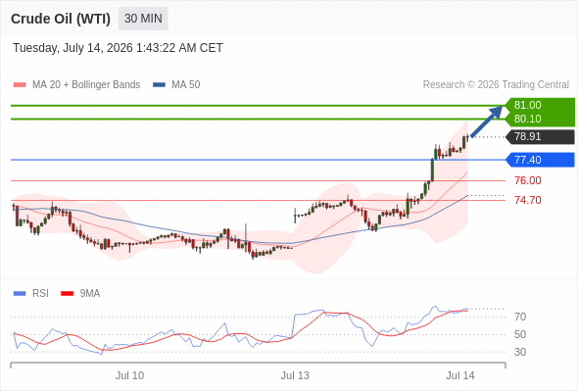Screen dimensions: 578x392
Task: Click the Crude Oil (WTI) title
Action: pyautogui.click(x=61, y=19)
